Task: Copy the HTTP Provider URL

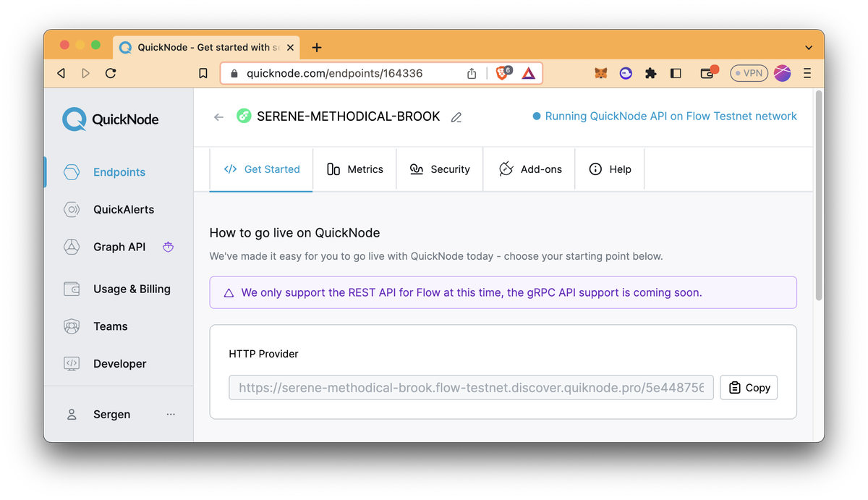Action: [x=749, y=388]
